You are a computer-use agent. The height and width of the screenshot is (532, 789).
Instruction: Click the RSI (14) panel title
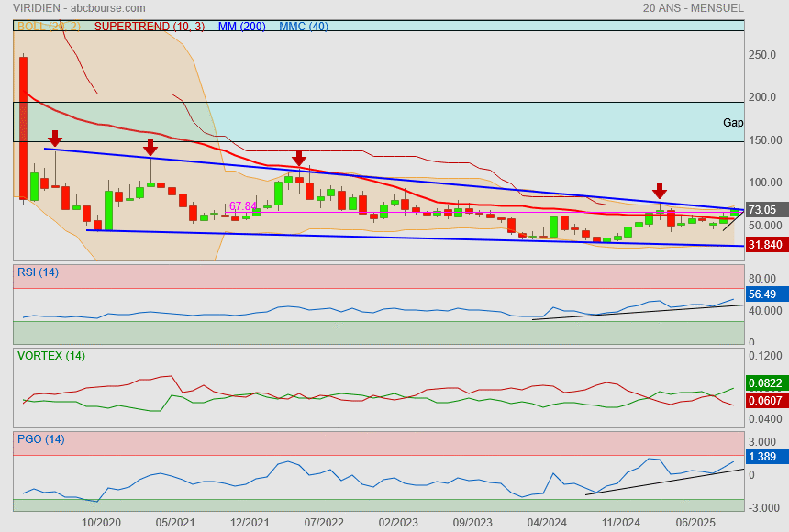pyautogui.click(x=38, y=272)
